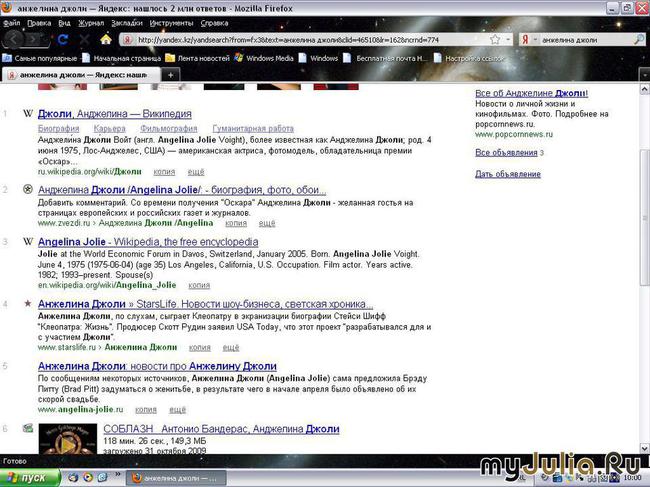Click the W icon beside English Wikipedia result
This screenshot has width=650, height=487.
pos(28,242)
